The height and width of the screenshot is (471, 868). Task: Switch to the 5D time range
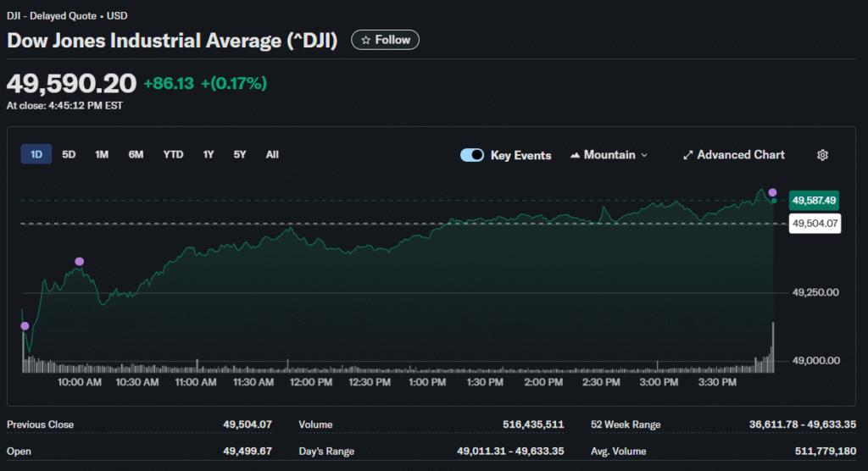tap(70, 154)
